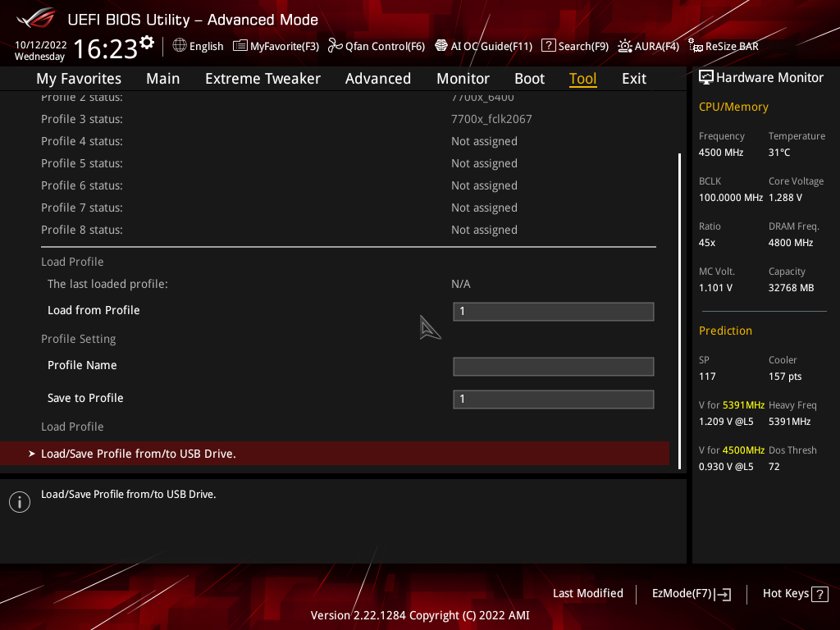Click the 4500 MHz frequency value
The image size is (840, 630).
(720, 153)
